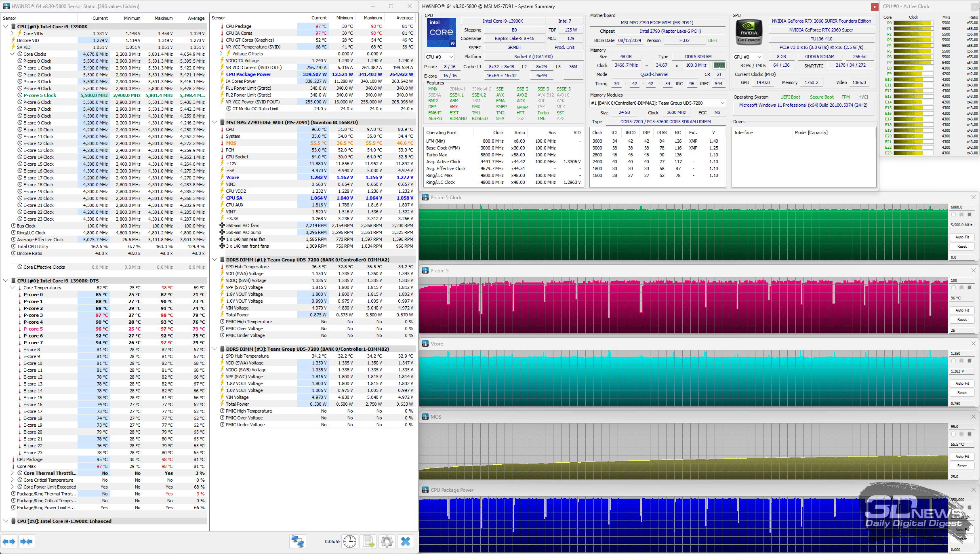
Task: Click the shrink columns arrows icon
Action: coord(26,541)
